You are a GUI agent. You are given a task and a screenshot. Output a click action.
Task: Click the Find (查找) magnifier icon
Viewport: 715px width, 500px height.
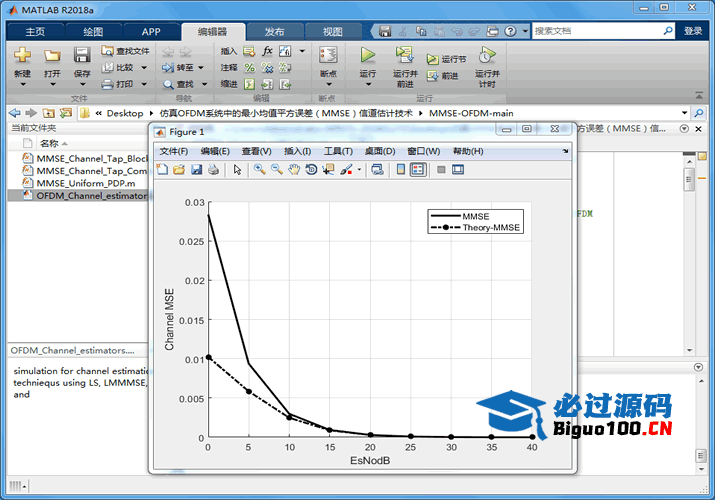pos(168,84)
